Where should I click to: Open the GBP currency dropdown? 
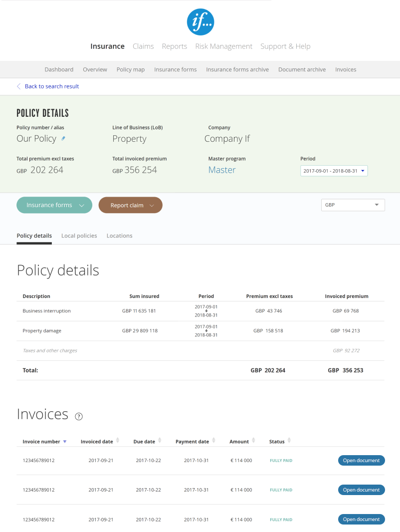(353, 205)
